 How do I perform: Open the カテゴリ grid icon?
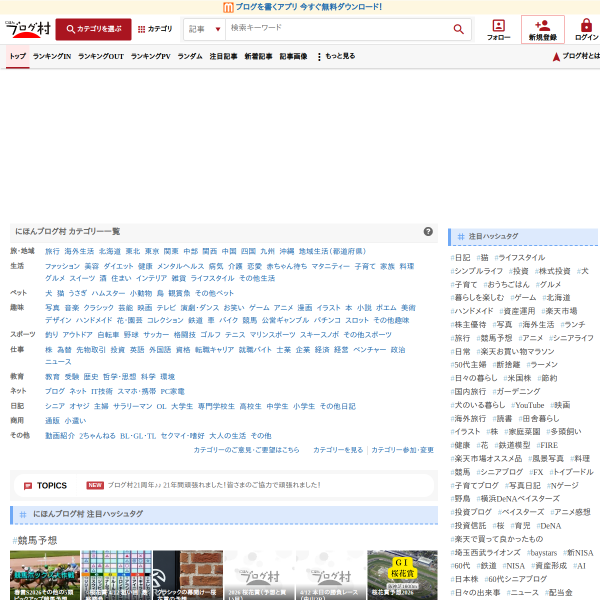tap(155, 29)
